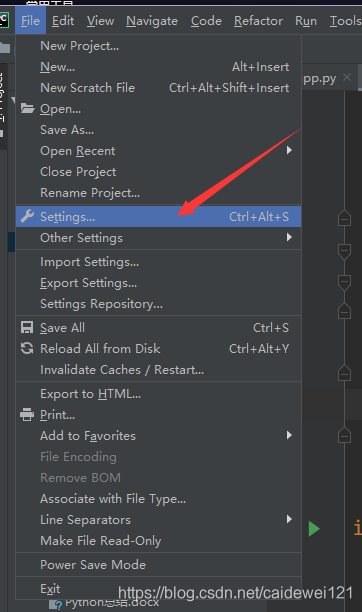Screen dimensions: 362x612
Task: Click the open folder icon beside Open
Action: tap(27, 108)
